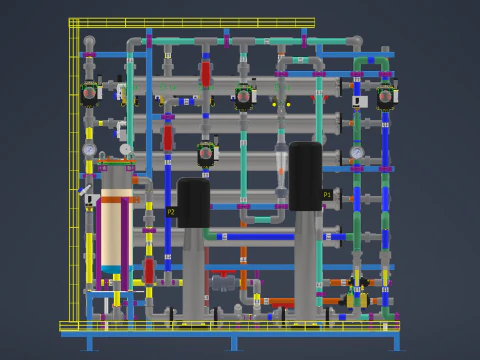Click the yellow P1 pump label
The image size is (480, 360).
click(x=327, y=195)
